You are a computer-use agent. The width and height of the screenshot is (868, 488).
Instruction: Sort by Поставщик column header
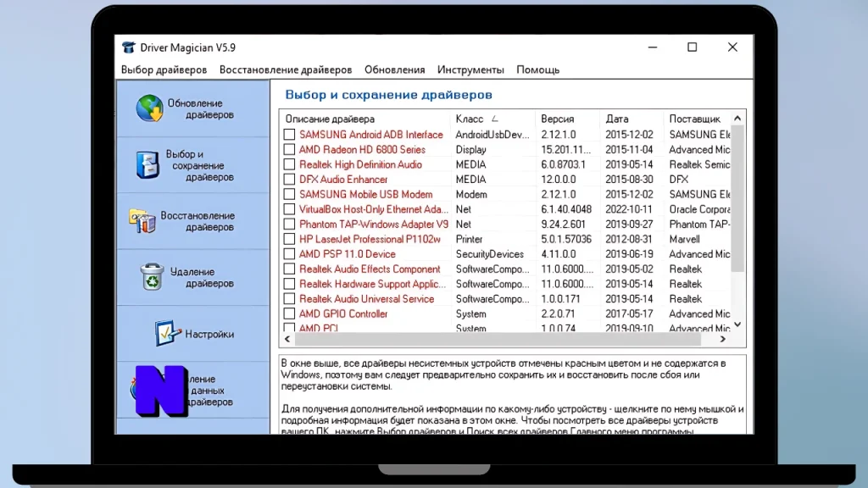point(697,119)
